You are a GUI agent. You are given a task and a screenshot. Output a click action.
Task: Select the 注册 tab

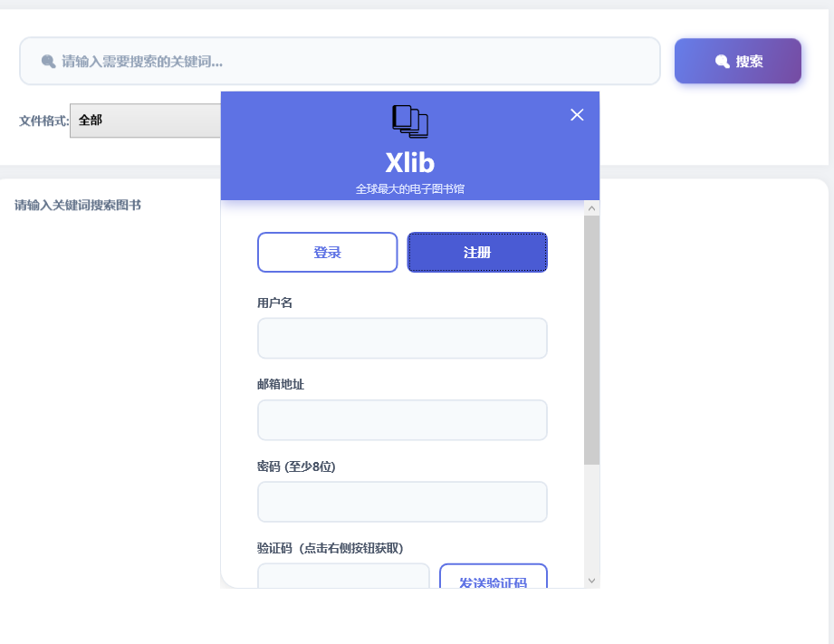(x=477, y=253)
